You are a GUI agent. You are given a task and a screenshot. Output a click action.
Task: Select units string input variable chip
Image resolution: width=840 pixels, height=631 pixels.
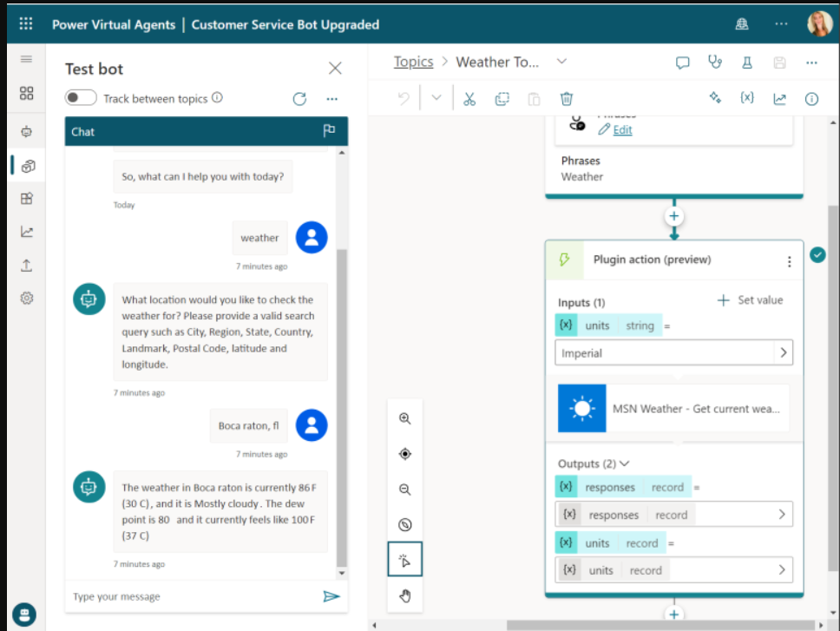(x=608, y=325)
